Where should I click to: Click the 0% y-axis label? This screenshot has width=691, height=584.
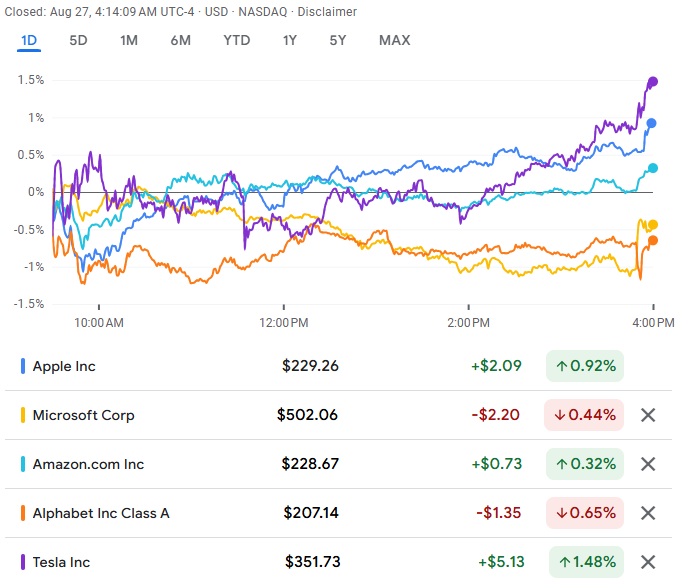(36, 192)
